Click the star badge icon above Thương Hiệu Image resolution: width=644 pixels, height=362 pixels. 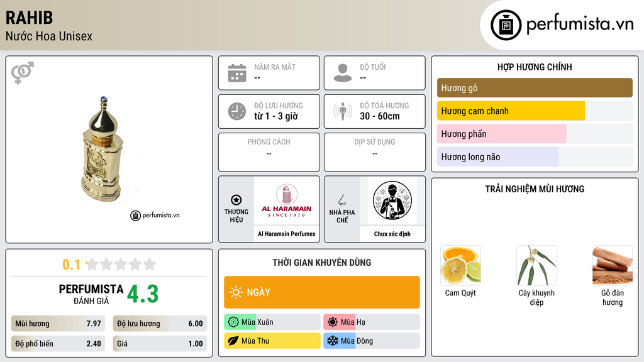(236, 200)
